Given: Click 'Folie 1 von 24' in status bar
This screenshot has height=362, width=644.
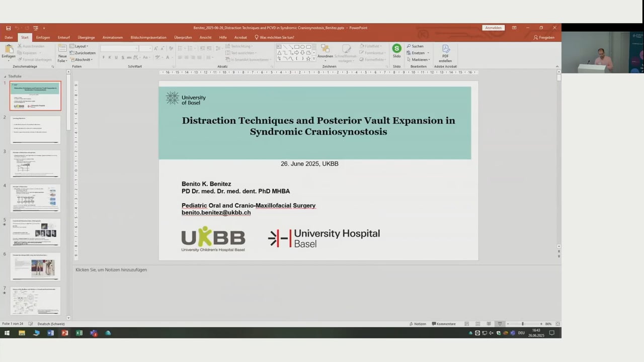Looking at the screenshot, I should click(x=13, y=324).
